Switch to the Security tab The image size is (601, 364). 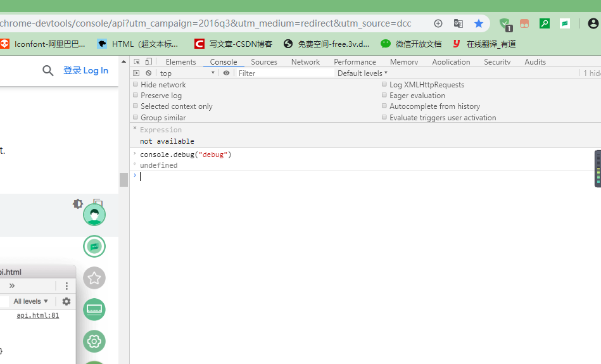[497, 61]
